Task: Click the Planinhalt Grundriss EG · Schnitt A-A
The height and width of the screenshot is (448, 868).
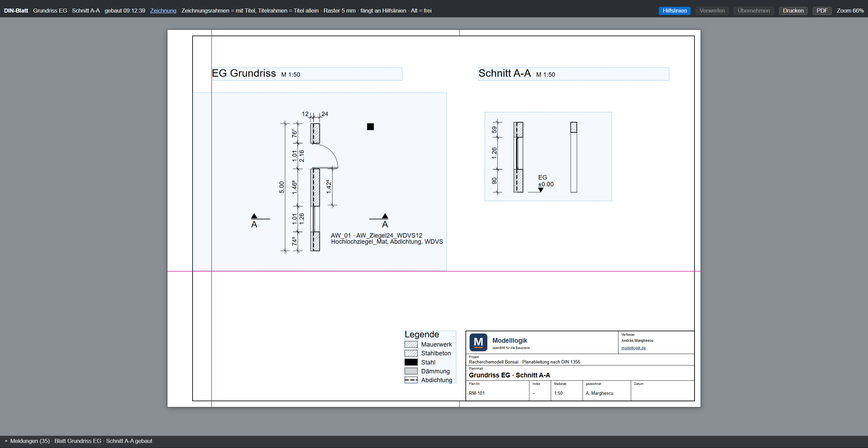Action: click(x=509, y=375)
